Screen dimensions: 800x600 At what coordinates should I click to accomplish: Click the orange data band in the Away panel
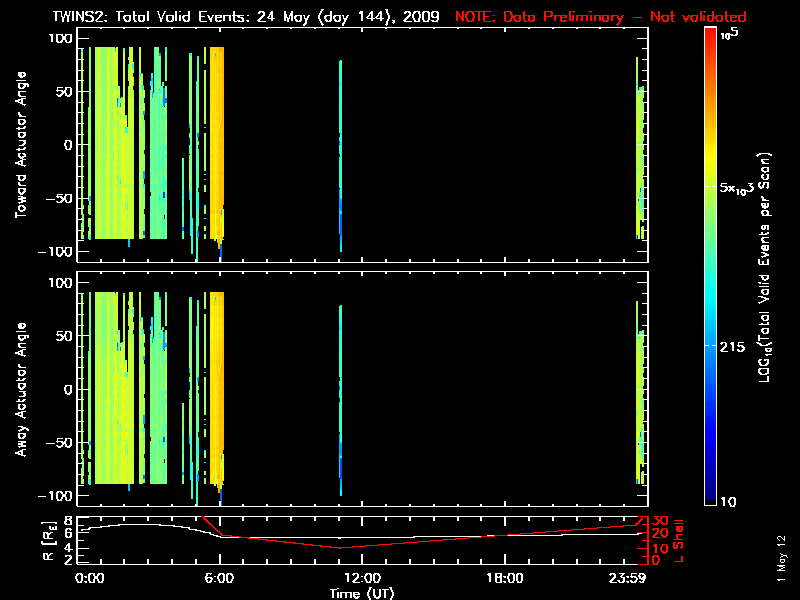click(x=217, y=385)
